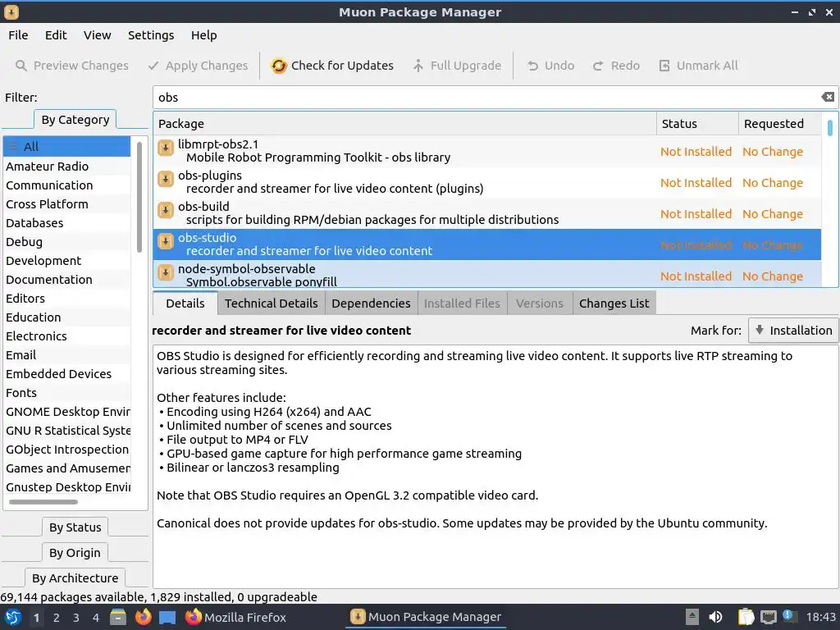840x630 pixels.
Task: Click the package icon of obs-plugins
Action: click(166, 179)
